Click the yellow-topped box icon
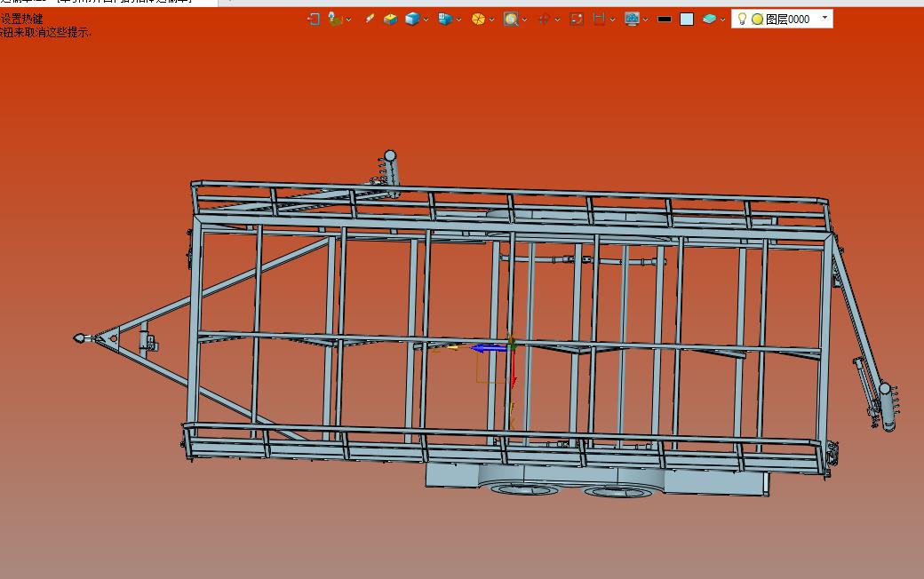The image size is (924, 579). coord(390,20)
